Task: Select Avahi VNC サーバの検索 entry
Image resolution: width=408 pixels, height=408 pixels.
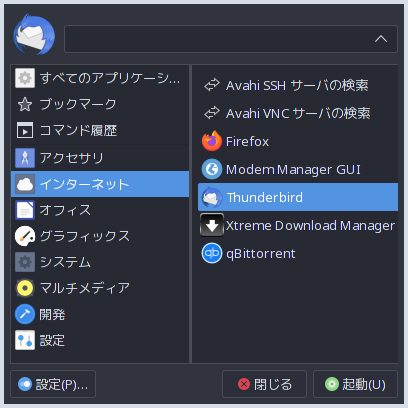Action: tap(298, 113)
